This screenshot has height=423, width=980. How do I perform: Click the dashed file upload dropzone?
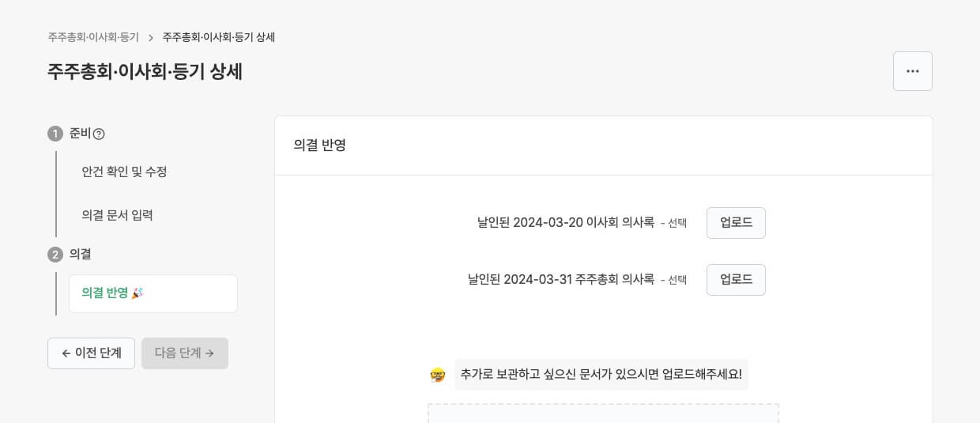click(x=603, y=414)
